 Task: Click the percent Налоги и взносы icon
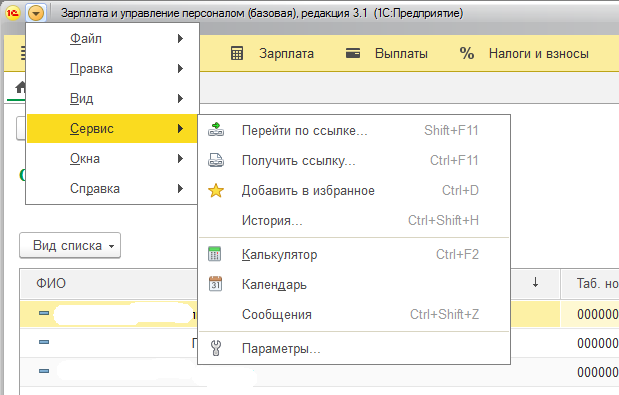click(467, 53)
